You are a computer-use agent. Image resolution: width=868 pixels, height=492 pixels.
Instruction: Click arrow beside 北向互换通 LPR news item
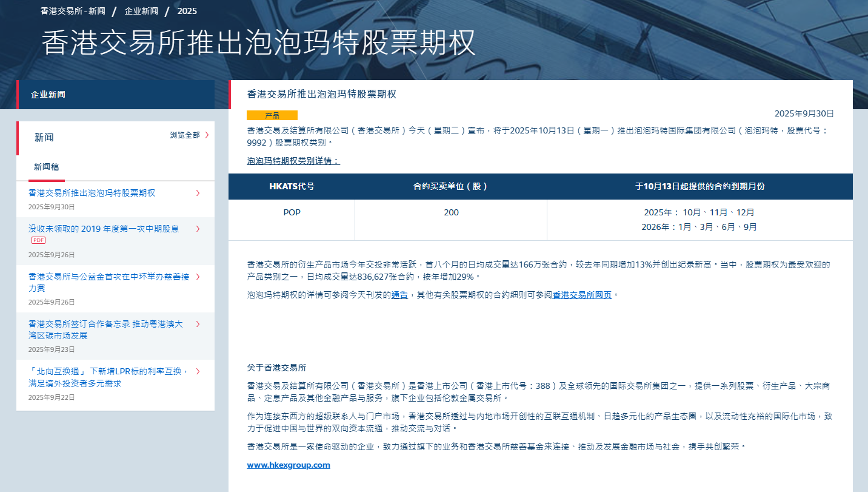coord(198,371)
